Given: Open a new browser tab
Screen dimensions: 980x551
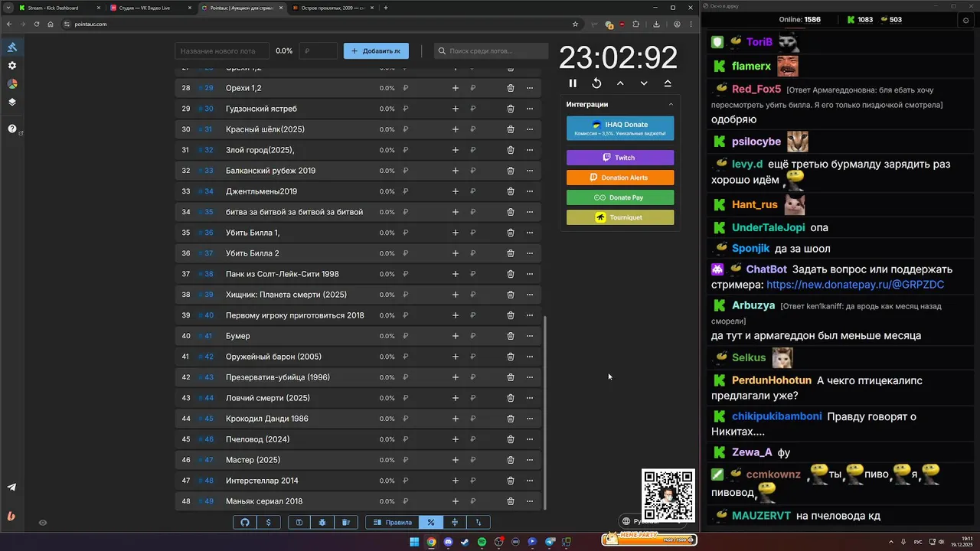Looking at the screenshot, I should click(386, 8).
